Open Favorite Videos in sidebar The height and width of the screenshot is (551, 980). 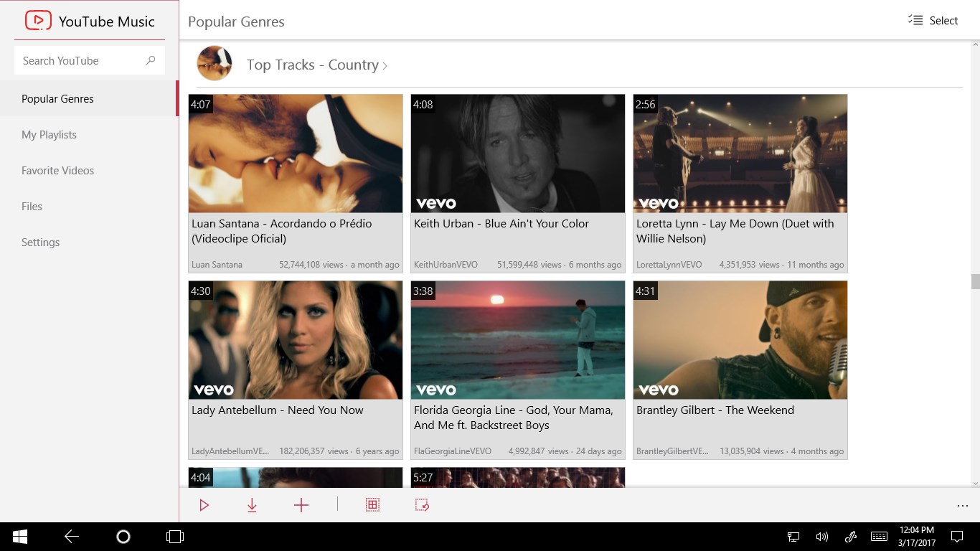point(89,171)
